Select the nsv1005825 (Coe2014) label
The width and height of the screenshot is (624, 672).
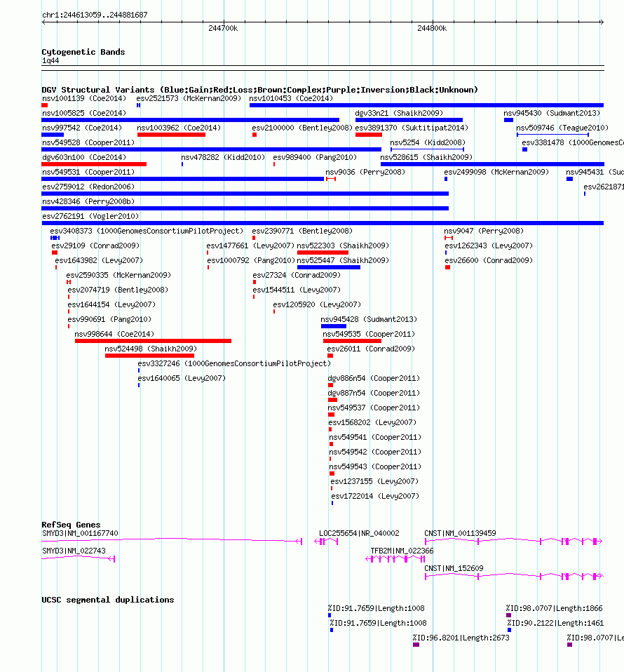(84, 113)
